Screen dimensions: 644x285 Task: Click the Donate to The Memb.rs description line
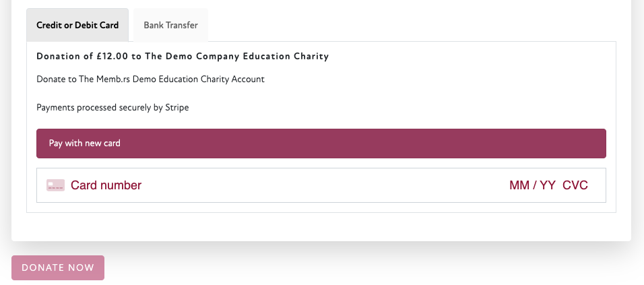click(x=150, y=80)
